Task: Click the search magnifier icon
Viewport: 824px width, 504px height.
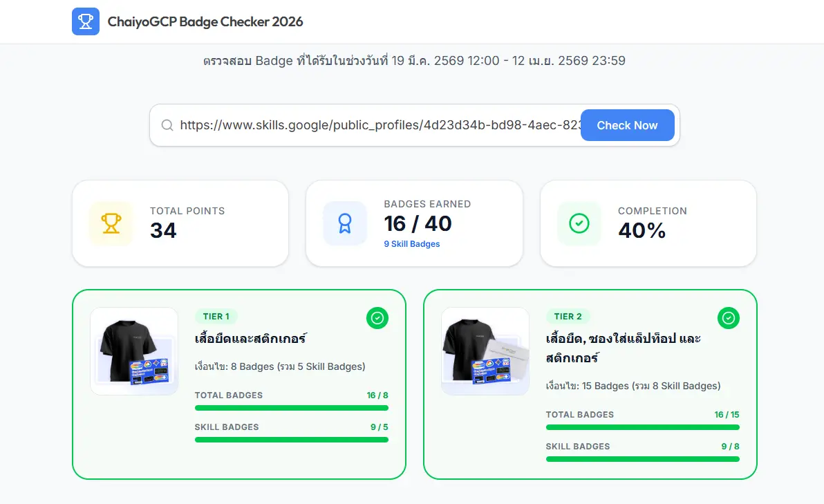Action: pos(167,125)
